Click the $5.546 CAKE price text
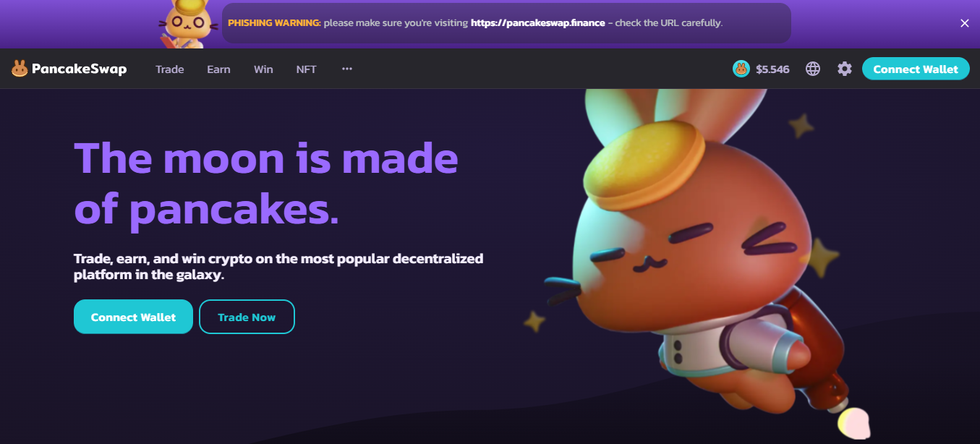980x444 pixels. [x=772, y=69]
